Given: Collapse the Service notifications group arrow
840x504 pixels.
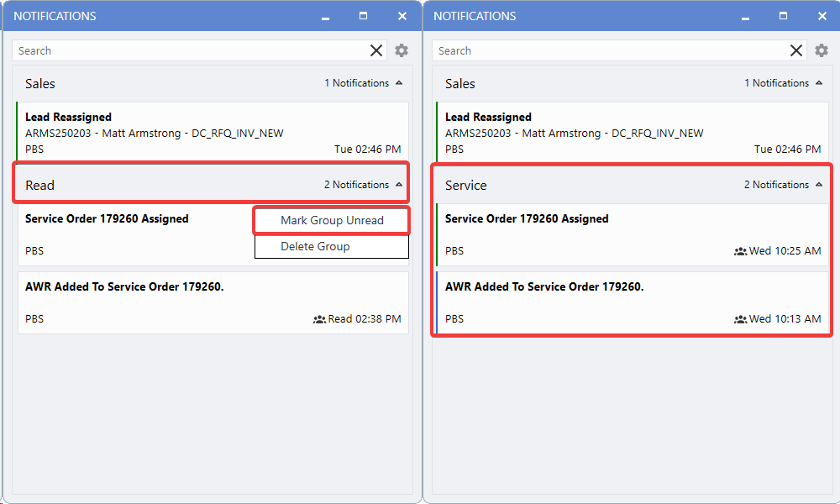Looking at the screenshot, I should pyautogui.click(x=818, y=185).
